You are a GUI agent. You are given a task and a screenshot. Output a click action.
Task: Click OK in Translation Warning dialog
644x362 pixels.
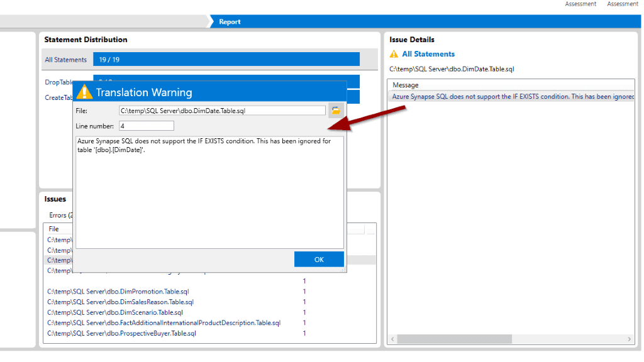coord(319,260)
